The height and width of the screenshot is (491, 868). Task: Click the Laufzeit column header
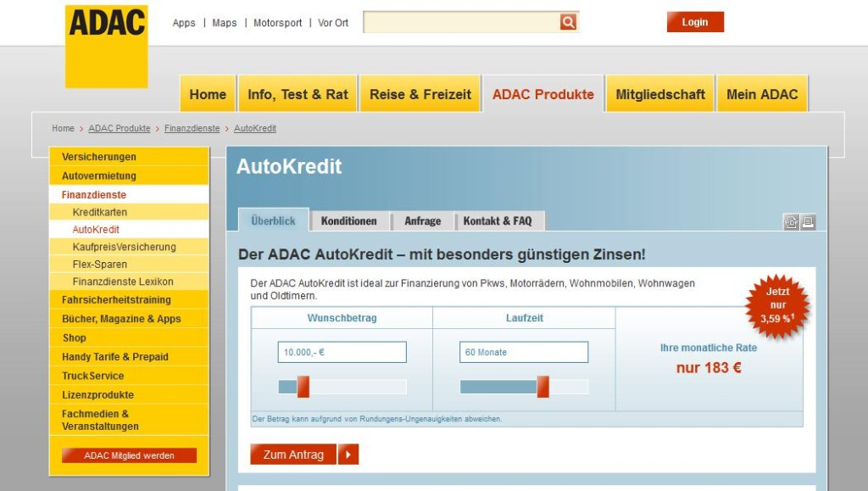(524, 318)
